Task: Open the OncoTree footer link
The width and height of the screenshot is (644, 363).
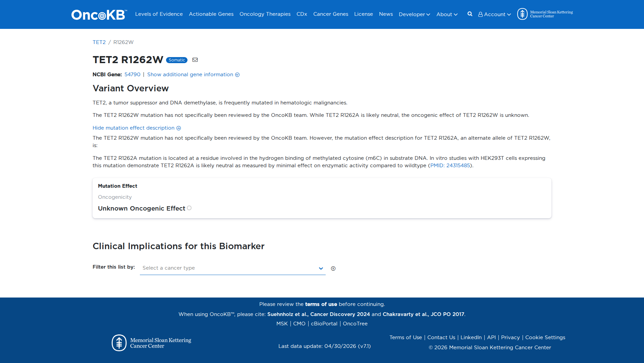Action: tap(355, 324)
